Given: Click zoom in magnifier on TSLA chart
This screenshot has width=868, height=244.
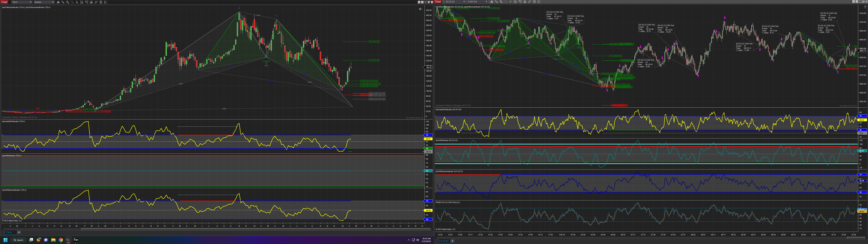Looking at the screenshot, I should [68, 2].
